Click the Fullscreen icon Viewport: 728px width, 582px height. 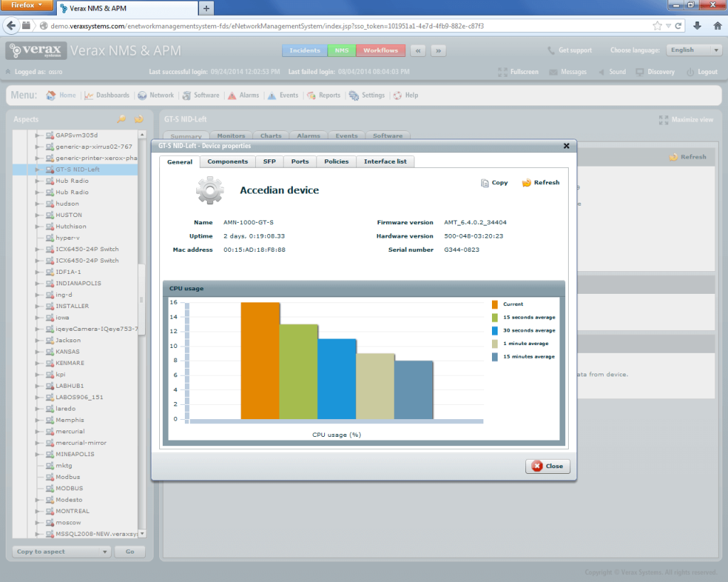point(503,72)
